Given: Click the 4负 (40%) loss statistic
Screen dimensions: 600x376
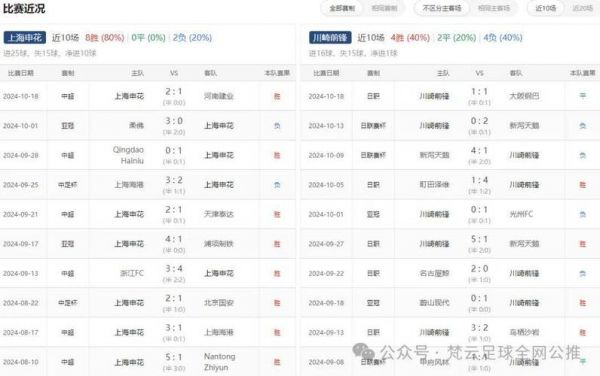Looking at the screenshot, I should (x=503, y=37).
